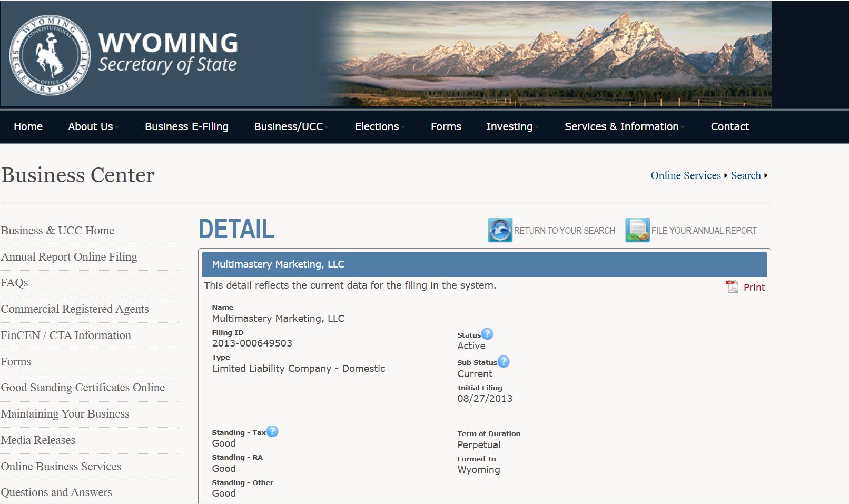Viewport: 849px width, 504px height.
Task: Open Good Standing Certificates Online sidebar link
Action: tap(83, 388)
